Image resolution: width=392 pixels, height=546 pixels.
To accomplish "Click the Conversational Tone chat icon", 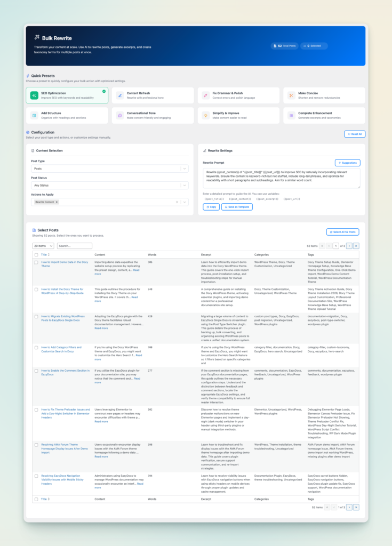I will (x=120, y=115).
